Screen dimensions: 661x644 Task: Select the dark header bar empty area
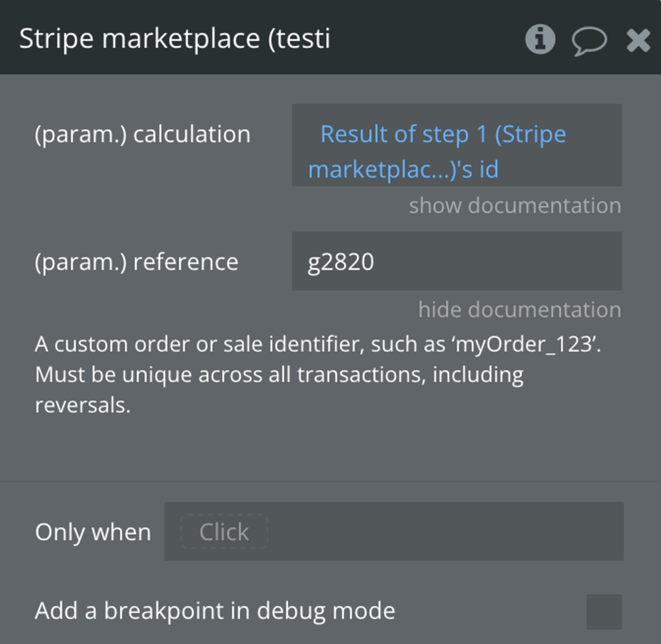coord(426,38)
